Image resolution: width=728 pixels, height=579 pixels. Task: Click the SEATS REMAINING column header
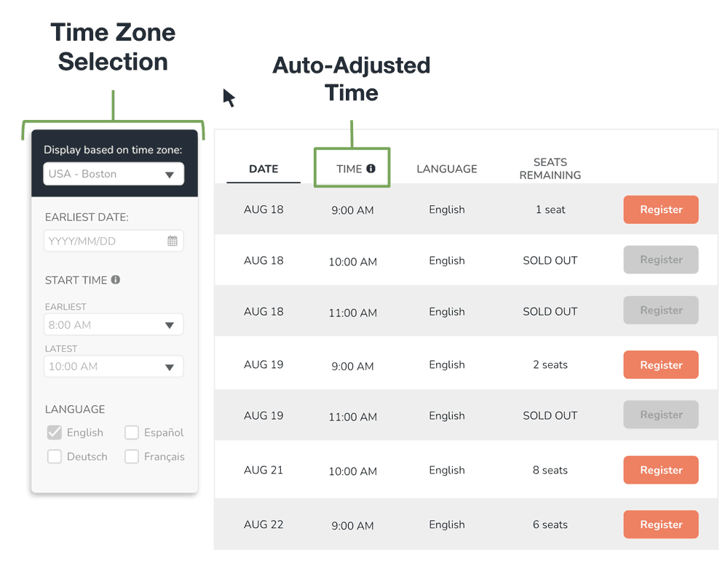click(x=550, y=169)
